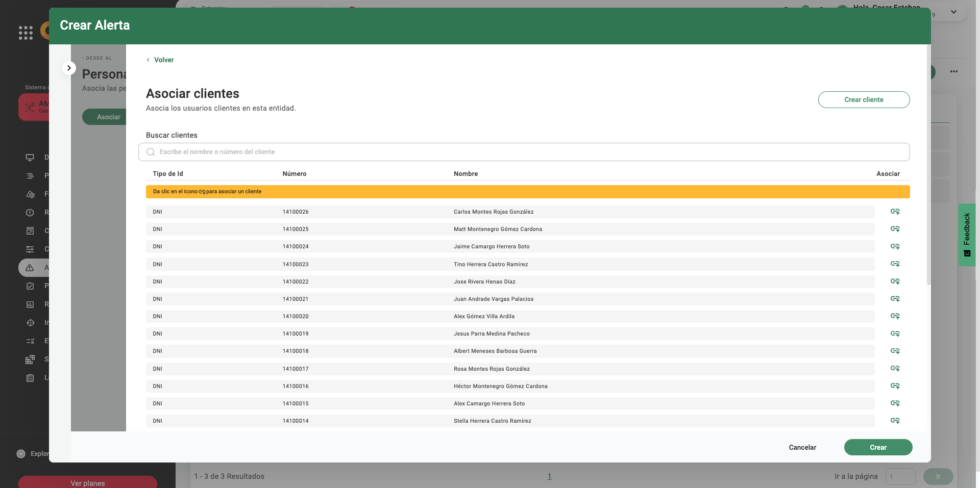Expand the collapsed side panel arrow
980x488 pixels.
click(x=69, y=68)
